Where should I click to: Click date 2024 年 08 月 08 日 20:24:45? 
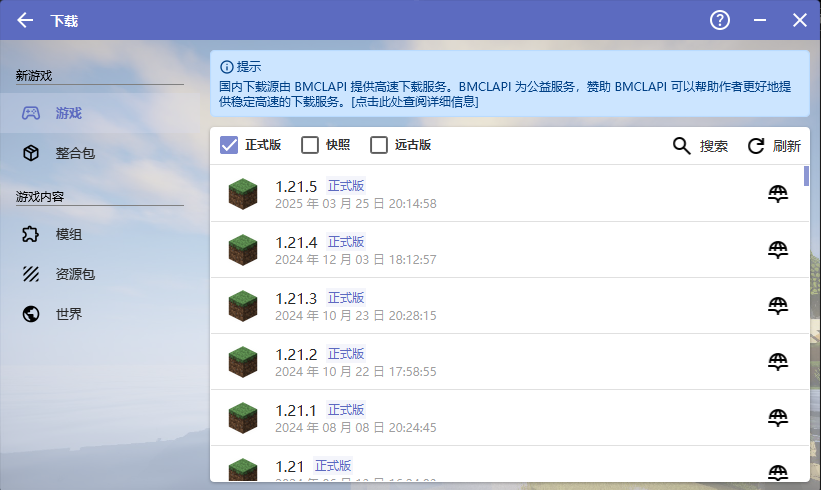click(x=356, y=428)
